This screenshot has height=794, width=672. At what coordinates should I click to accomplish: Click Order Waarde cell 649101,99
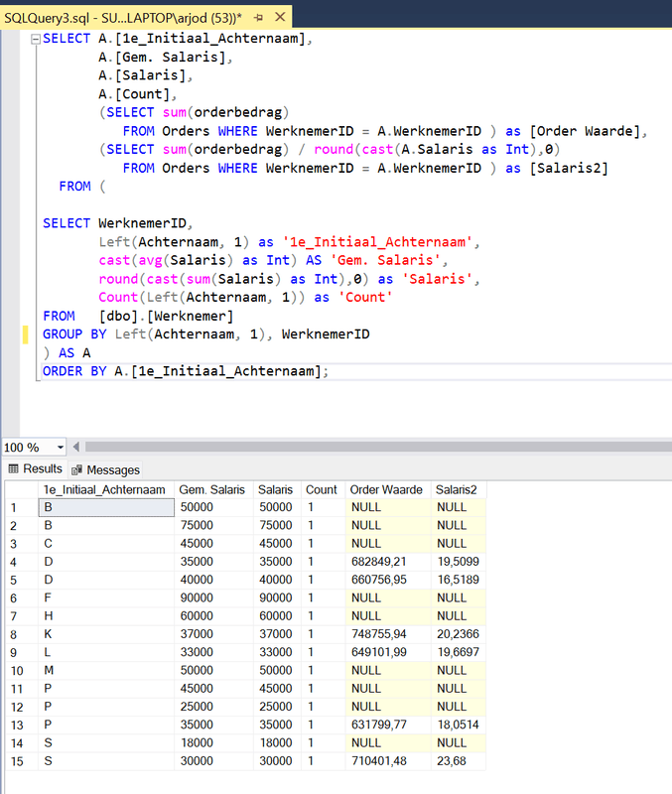click(x=388, y=652)
